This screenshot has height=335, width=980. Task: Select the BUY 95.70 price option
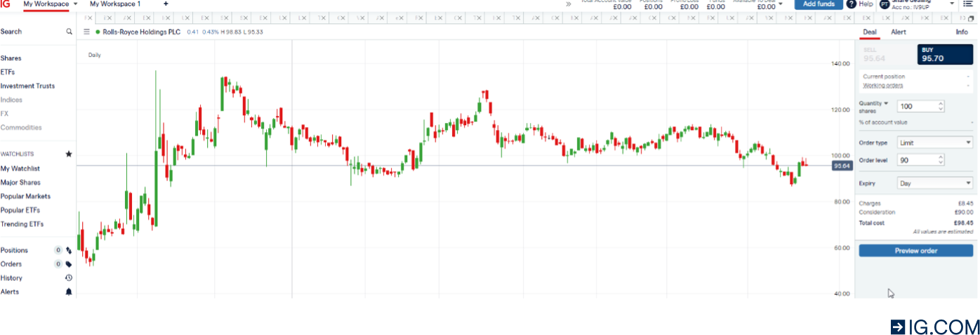pos(945,55)
